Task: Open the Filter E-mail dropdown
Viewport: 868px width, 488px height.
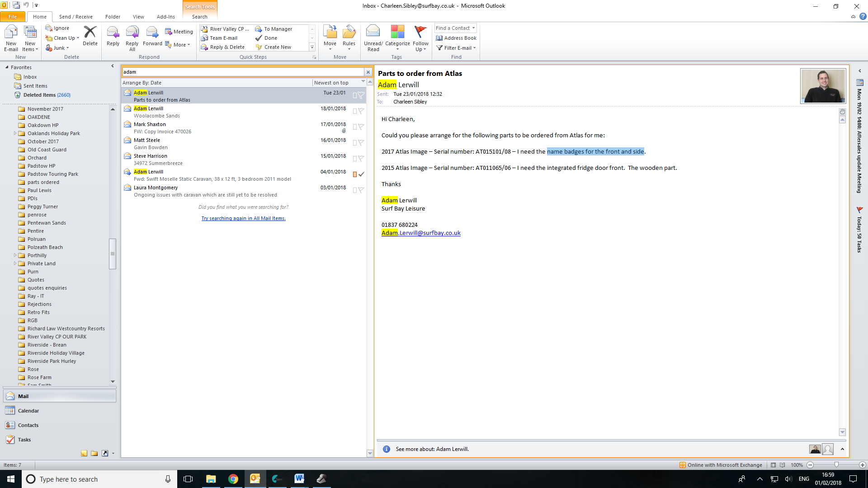Action: pyautogui.click(x=456, y=48)
